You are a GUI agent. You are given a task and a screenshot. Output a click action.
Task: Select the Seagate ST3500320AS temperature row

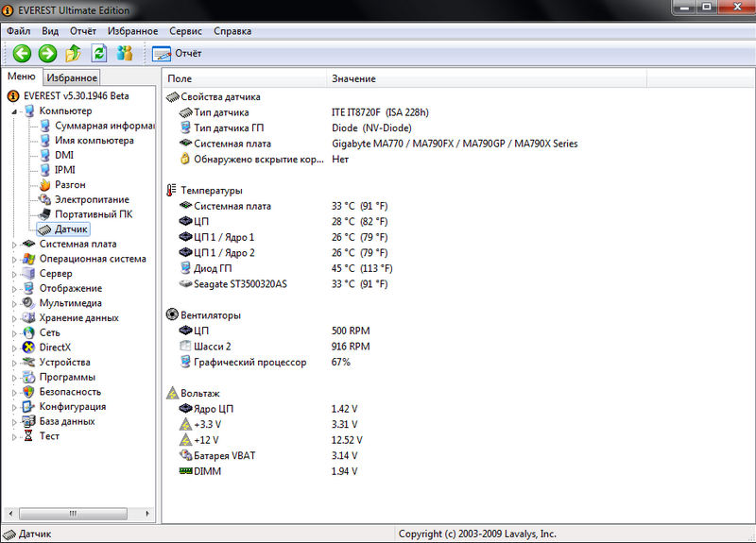coord(240,283)
